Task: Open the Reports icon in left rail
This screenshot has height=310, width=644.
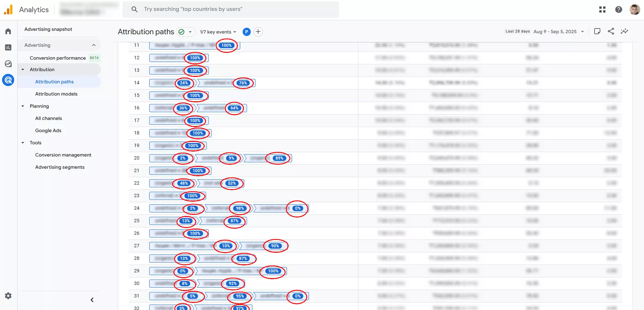Action: 8,47
